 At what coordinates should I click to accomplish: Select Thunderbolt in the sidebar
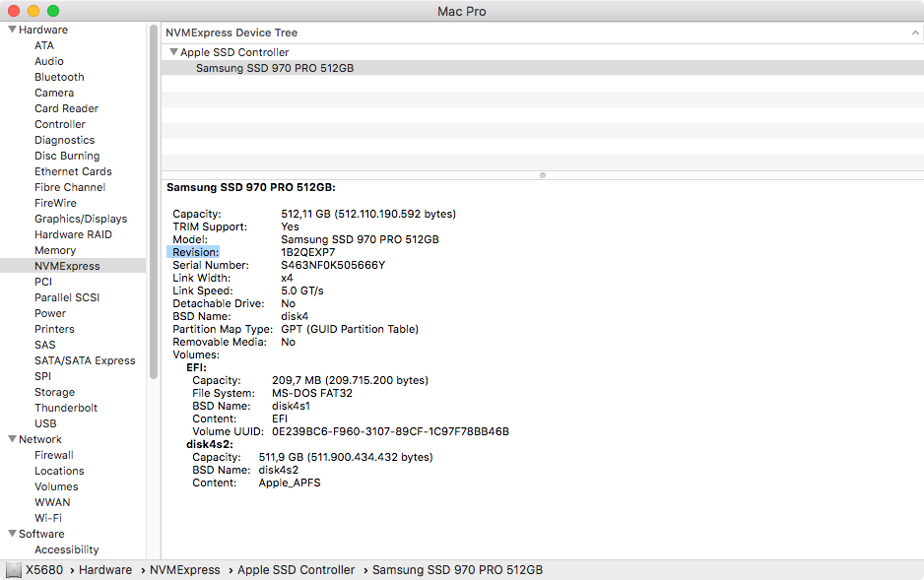click(66, 408)
